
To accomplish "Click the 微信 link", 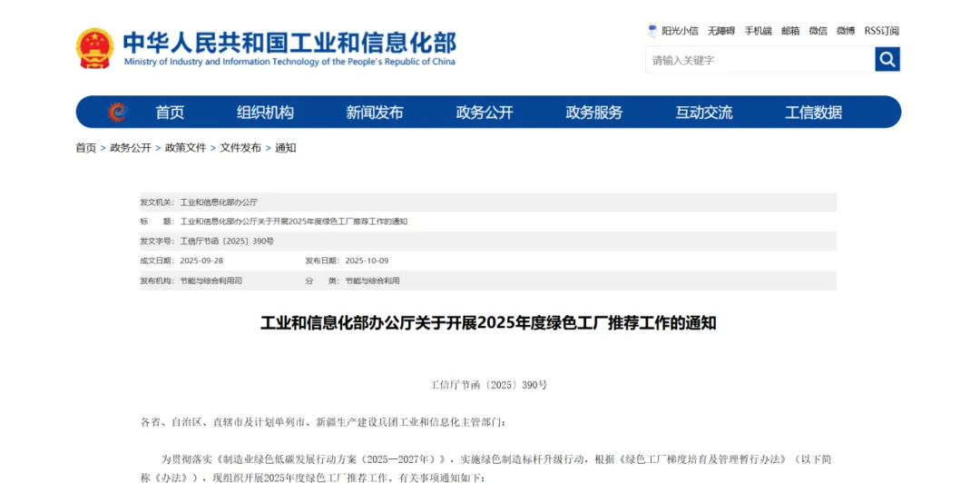I will tap(818, 31).
